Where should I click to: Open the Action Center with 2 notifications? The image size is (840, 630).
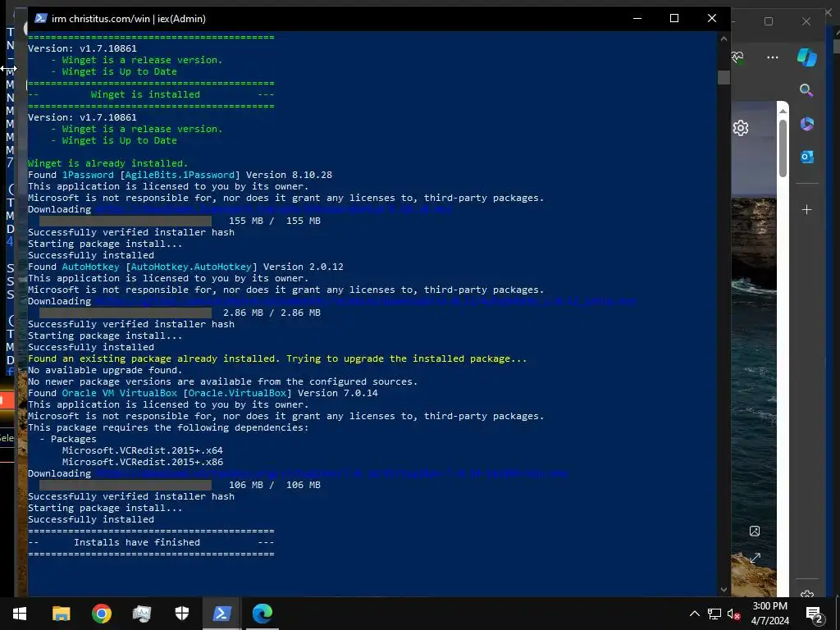(815, 614)
